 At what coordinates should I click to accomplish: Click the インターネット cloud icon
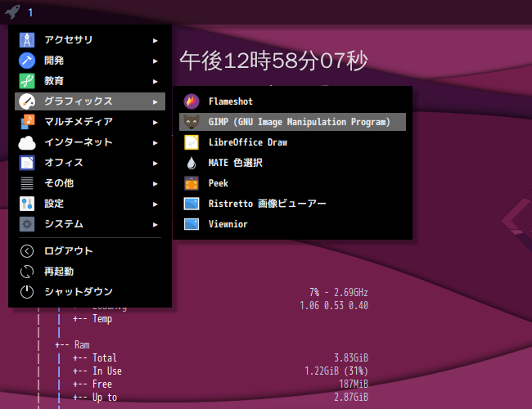[27, 142]
